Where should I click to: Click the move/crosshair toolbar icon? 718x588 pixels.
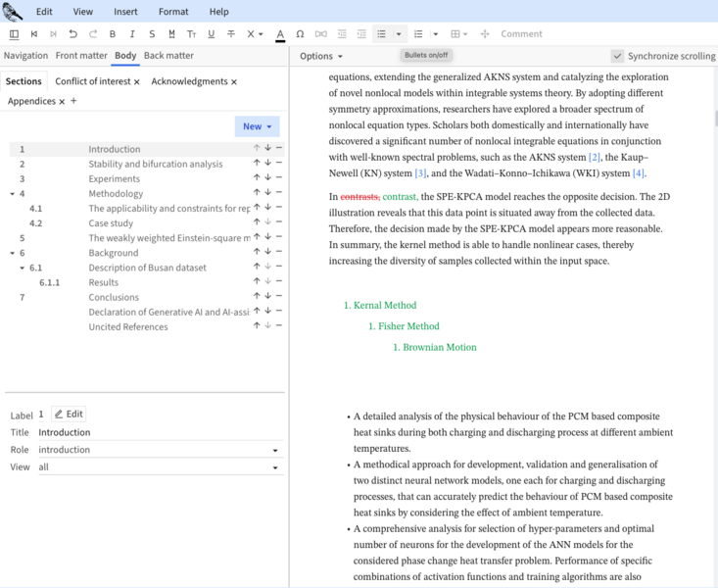pyautogui.click(x=485, y=34)
